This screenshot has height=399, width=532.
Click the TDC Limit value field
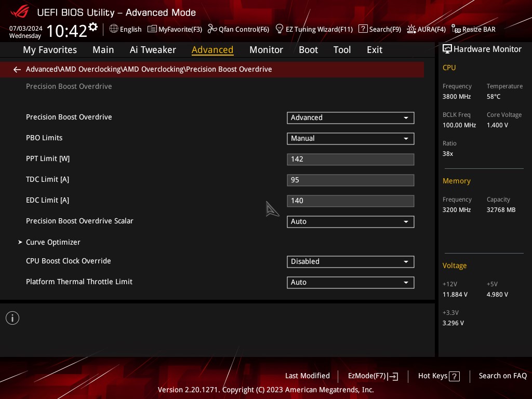point(351,180)
